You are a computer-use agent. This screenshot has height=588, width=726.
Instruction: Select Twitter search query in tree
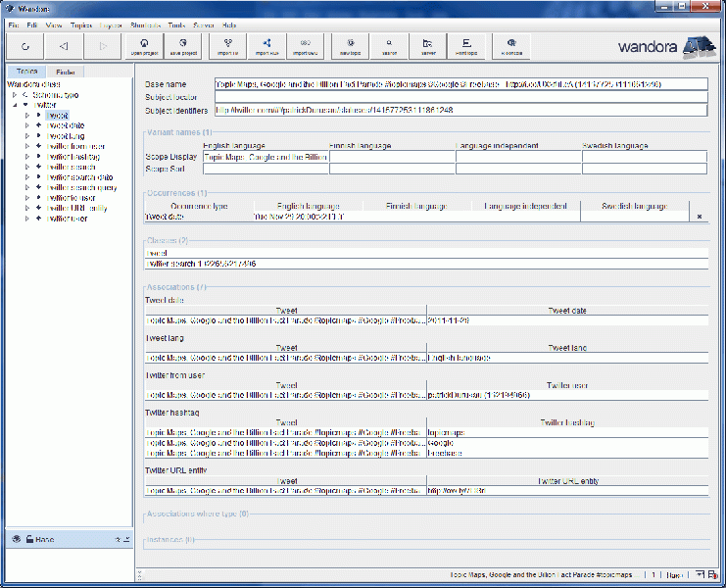point(82,187)
